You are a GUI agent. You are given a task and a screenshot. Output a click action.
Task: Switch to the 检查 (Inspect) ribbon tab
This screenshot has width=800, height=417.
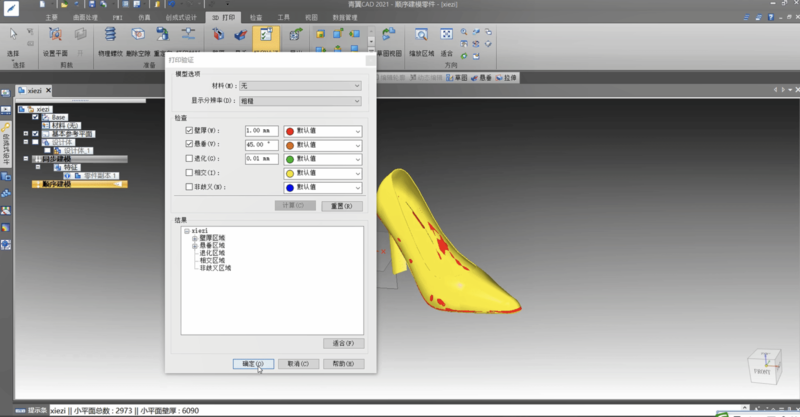click(x=256, y=17)
